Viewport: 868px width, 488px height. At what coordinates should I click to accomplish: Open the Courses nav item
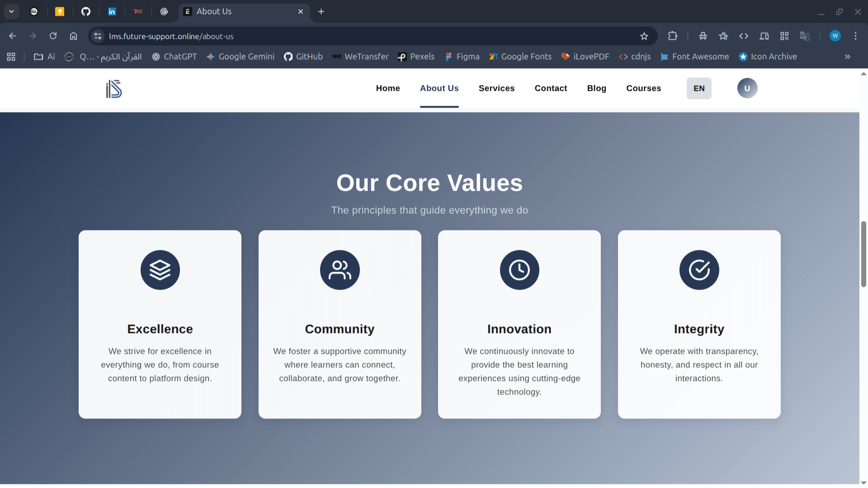point(643,88)
